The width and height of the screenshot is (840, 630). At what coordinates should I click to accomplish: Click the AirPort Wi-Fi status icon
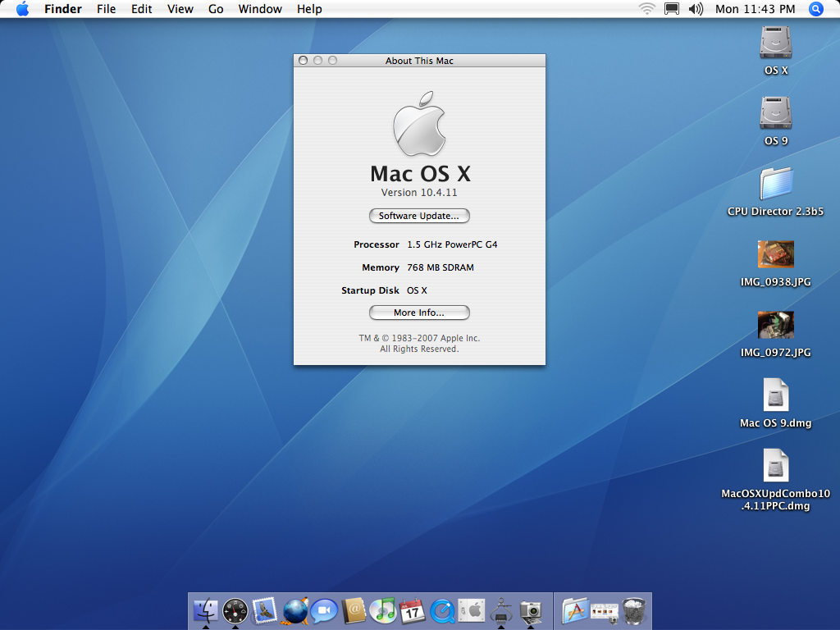click(x=647, y=9)
